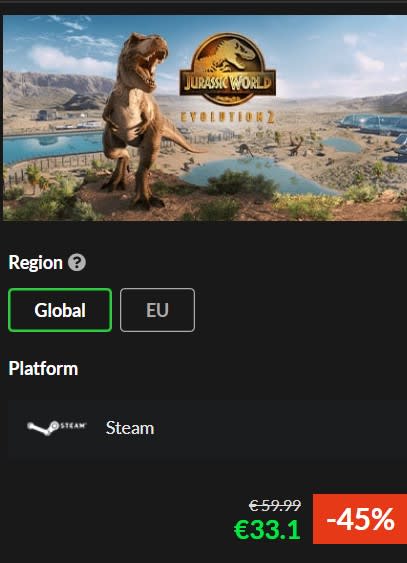
Task: Click the Jurassic World emblem in banner
Action: pyautogui.click(x=228, y=69)
